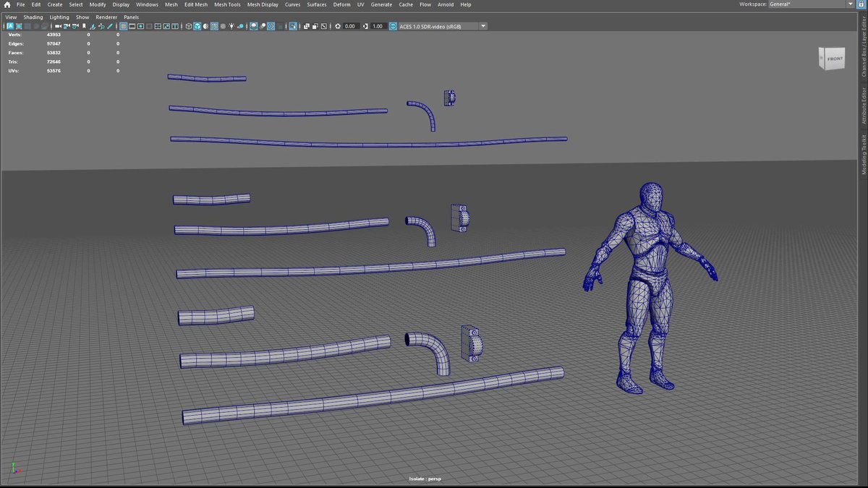Image resolution: width=868 pixels, height=488 pixels.
Task: Click the Maya home icon
Action: [7, 4]
